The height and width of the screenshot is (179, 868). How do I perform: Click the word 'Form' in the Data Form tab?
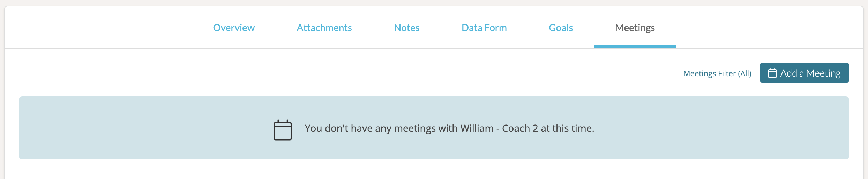pos(495,28)
